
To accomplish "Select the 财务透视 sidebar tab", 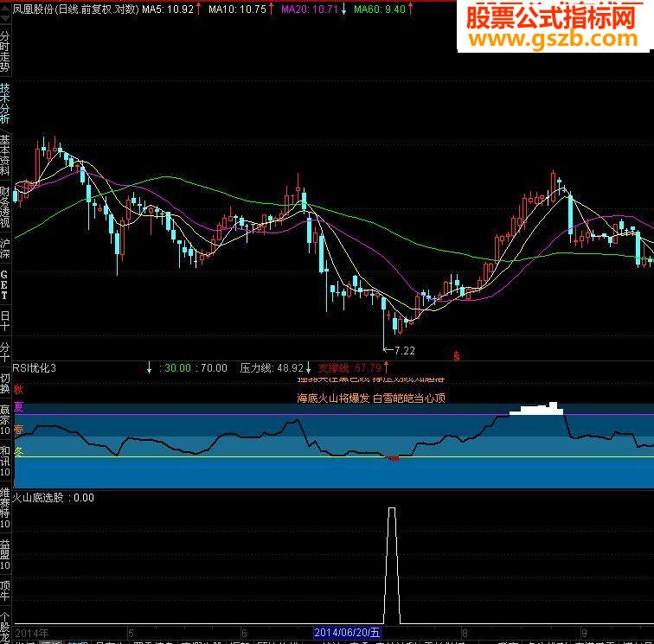I will click(4, 207).
